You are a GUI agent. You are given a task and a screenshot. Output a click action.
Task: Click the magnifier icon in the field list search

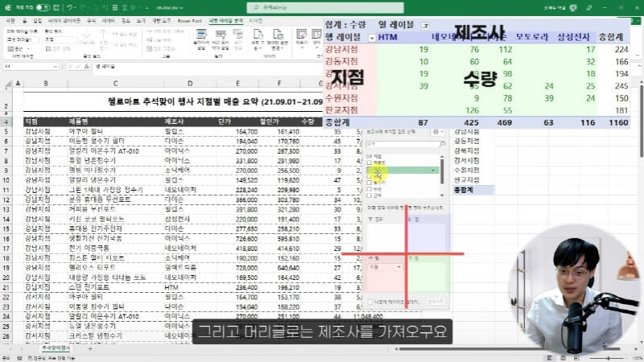[x=442, y=144]
